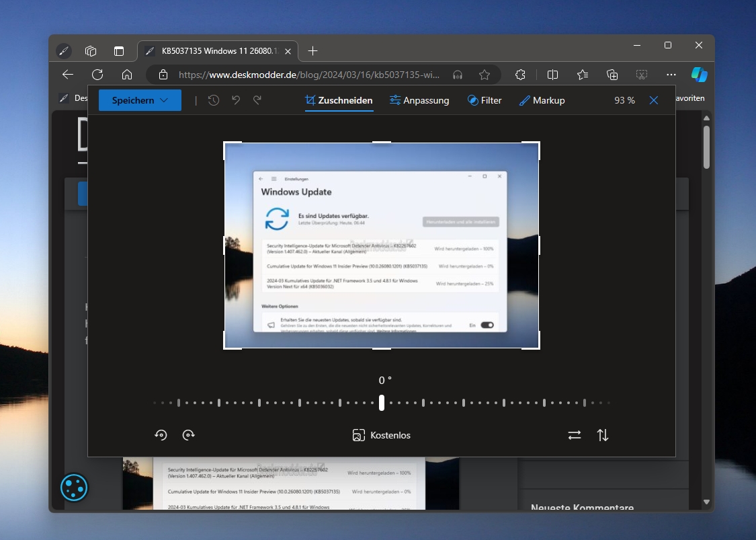Open the Collections icon
756x540 pixels.
tap(612, 75)
